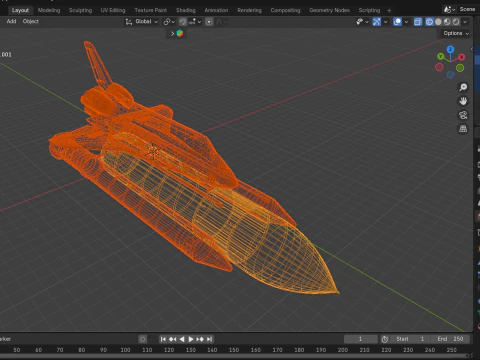Open the Options dropdown
Image resolution: width=480 pixels, height=360 pixels.
pyautogui.click(x=456, y=33)
